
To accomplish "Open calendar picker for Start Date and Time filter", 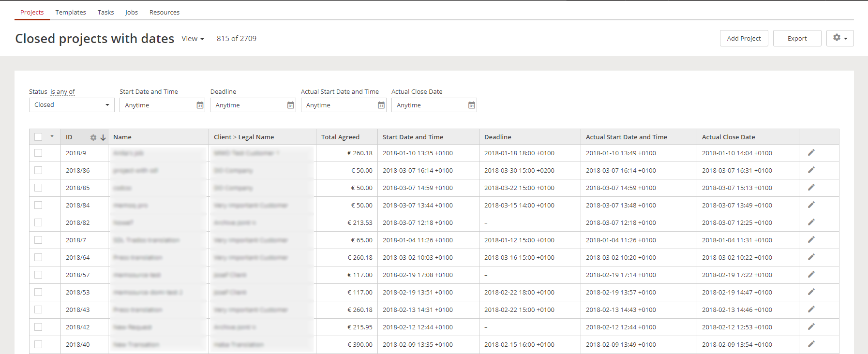I will (x=200, y=105).
